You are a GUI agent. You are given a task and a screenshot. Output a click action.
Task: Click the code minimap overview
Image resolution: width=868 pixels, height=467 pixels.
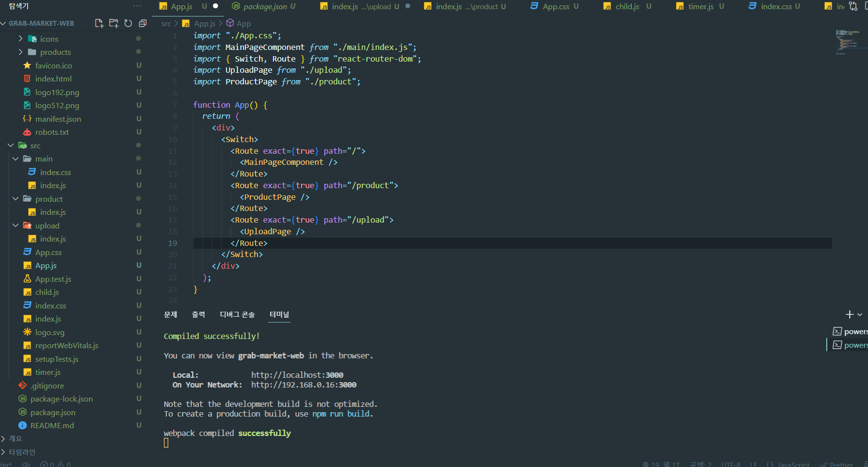tap(847, 42)
